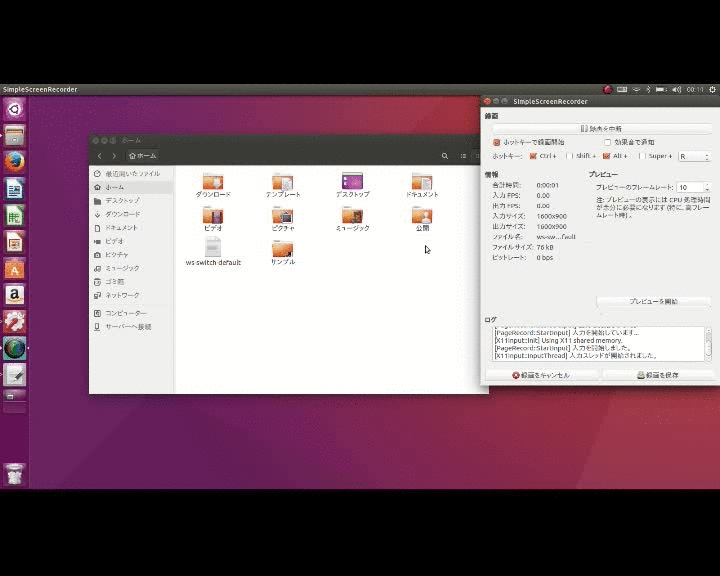Launch Firefox from the launcher
Image resolution: width=720 pixels, height=576 pixels.
pos(15,162)
